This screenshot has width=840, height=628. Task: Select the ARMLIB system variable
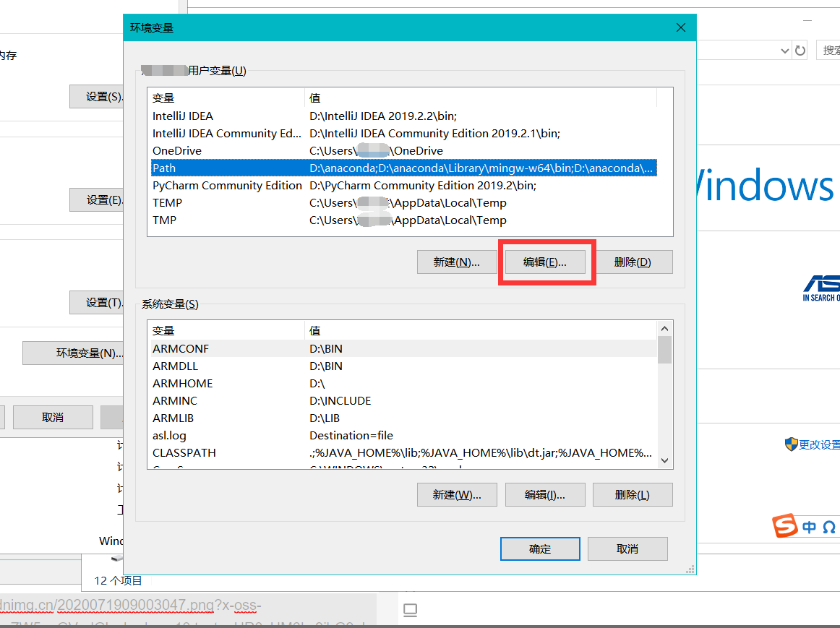pos(404,418)
